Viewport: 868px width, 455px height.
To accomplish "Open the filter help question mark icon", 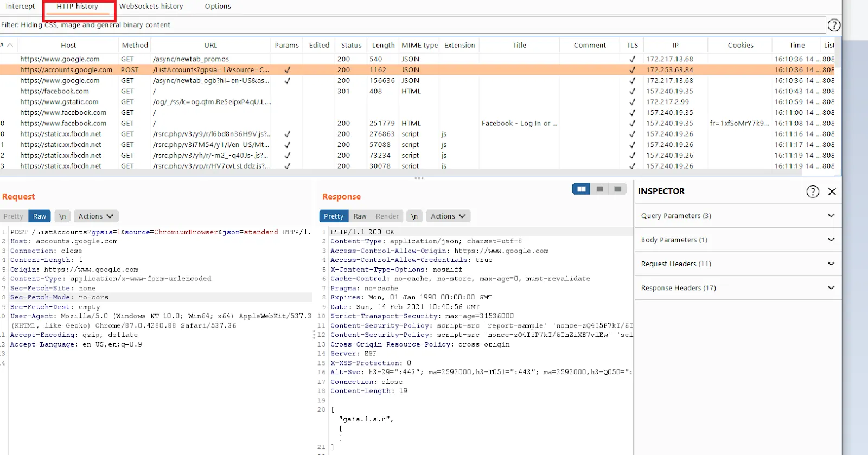I will point(834,25).
